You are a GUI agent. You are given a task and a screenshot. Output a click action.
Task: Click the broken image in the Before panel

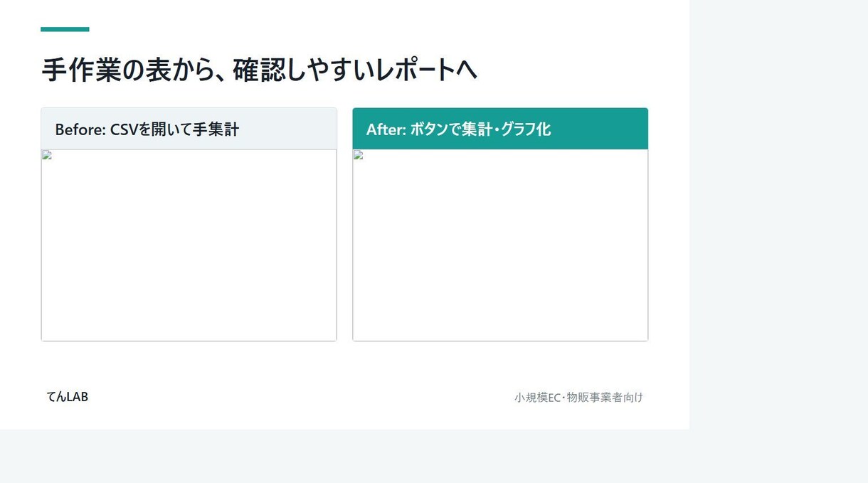(189, 245)
